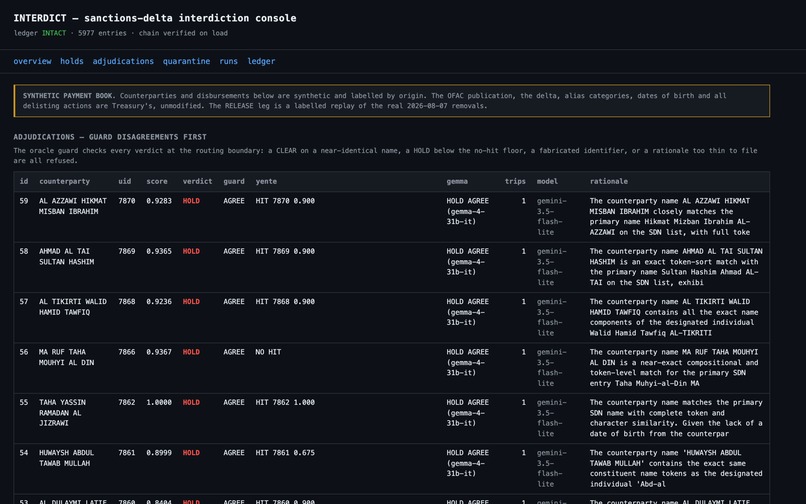
Task: Click uid 7869 cell
Action: (126, 251)
